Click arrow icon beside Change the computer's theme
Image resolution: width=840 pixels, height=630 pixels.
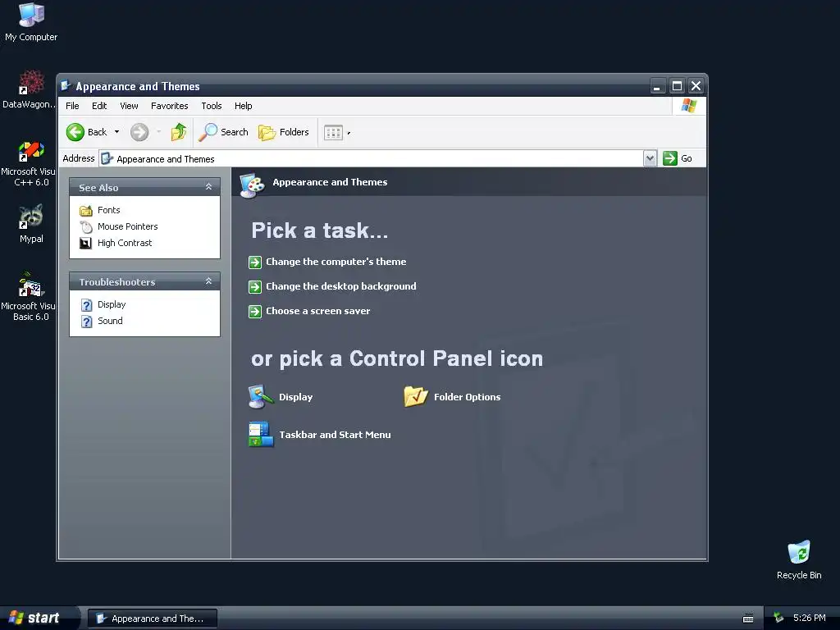255,262
